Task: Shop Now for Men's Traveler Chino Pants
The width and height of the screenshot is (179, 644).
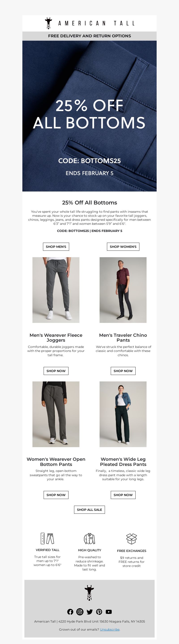Action: click(x=123, y=371)
